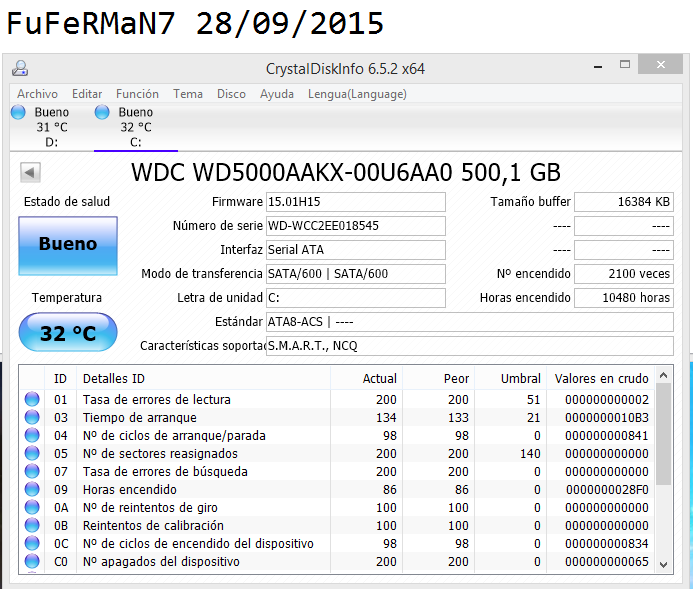Click the scroll up arrow in SMART list
Screen dimensions: 693x589
coord(665,376)
